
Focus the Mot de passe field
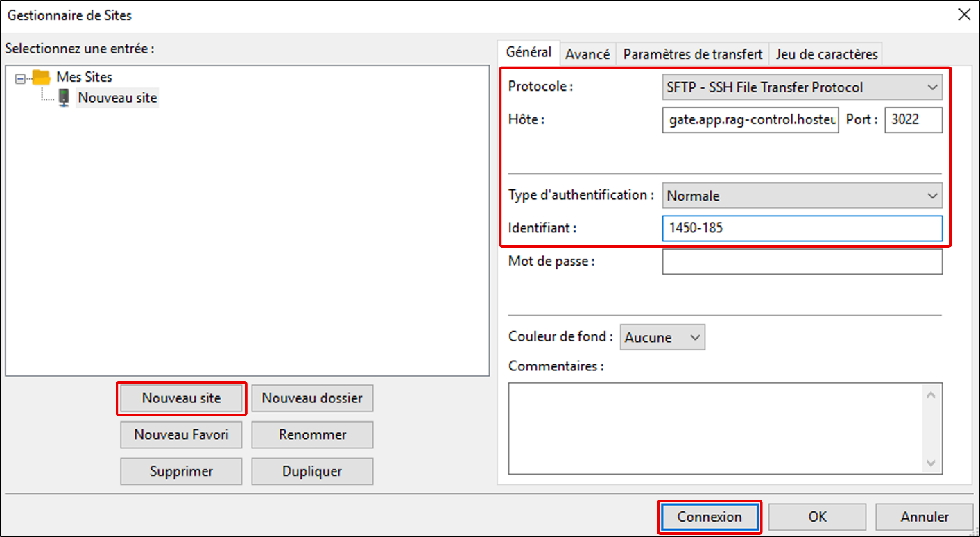coord(802,262)
